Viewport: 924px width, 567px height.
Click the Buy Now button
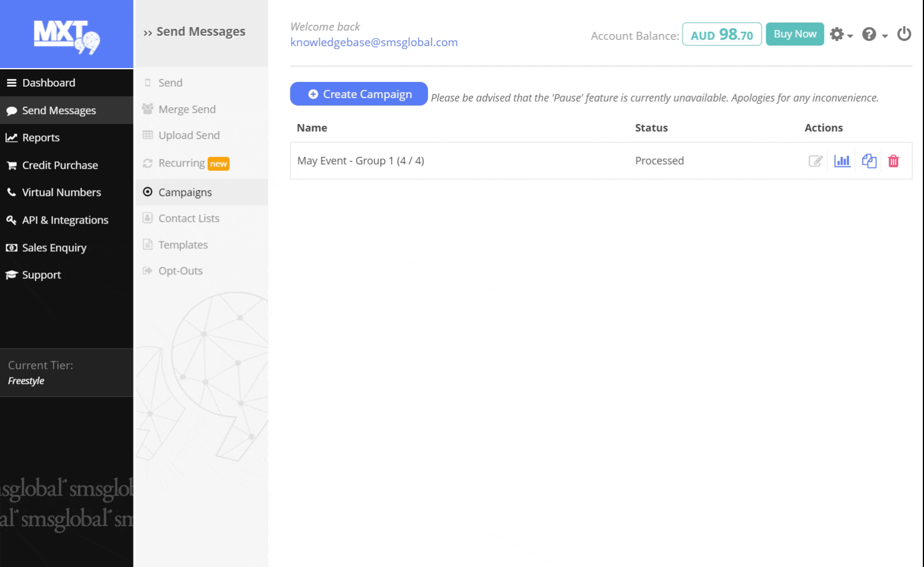click(795, 34)
